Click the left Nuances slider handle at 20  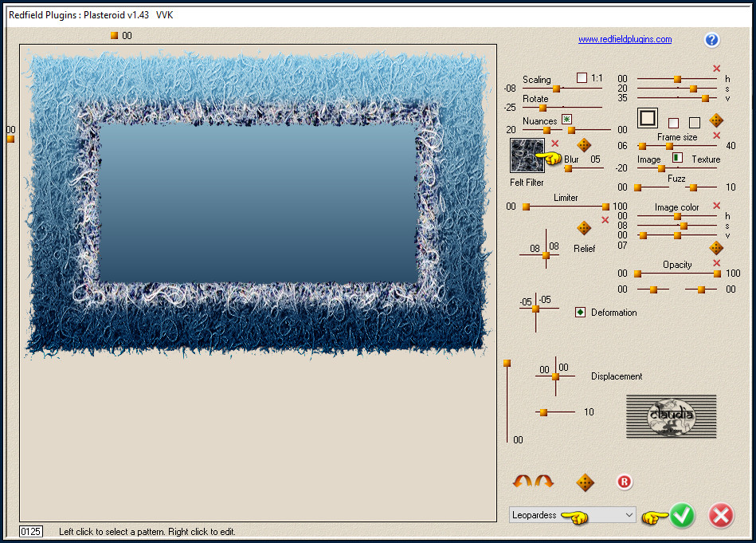click(x=546, y=130)
